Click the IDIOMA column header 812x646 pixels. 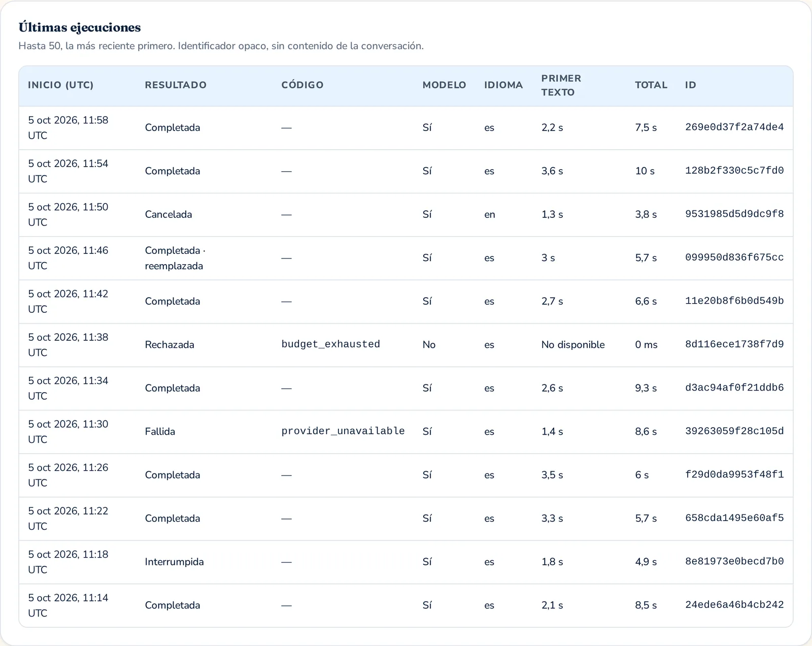coord(503,85)
